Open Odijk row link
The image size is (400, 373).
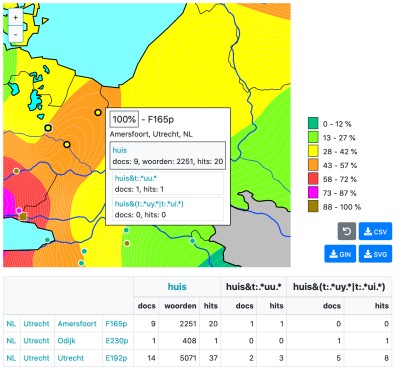pyautogui.click(x=66, y=341)
